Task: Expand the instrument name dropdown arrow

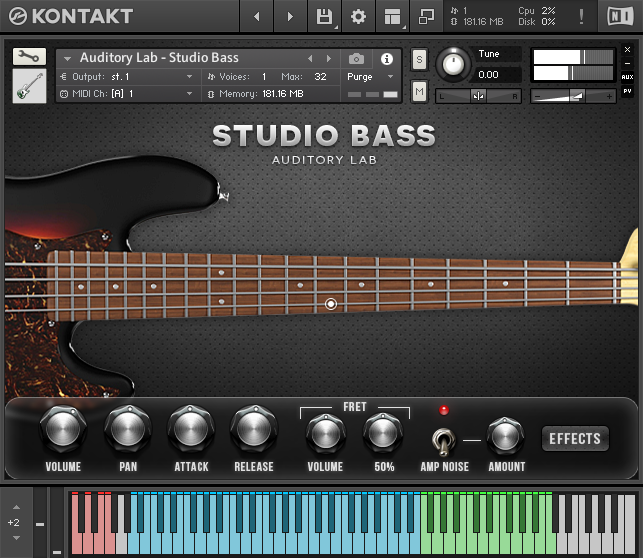Action: tap(67, 59)
